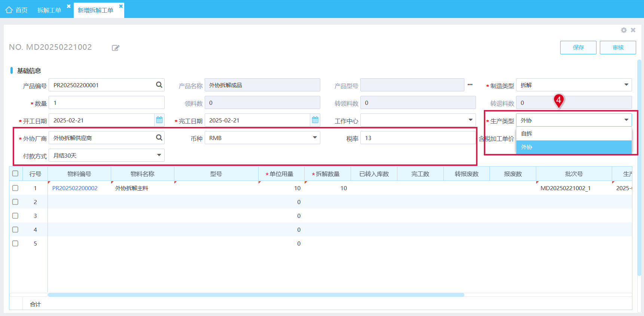Screen dimensions: 644x316
Task: Click the home icon in the tab bar
Action: click(x=9, y=10)
